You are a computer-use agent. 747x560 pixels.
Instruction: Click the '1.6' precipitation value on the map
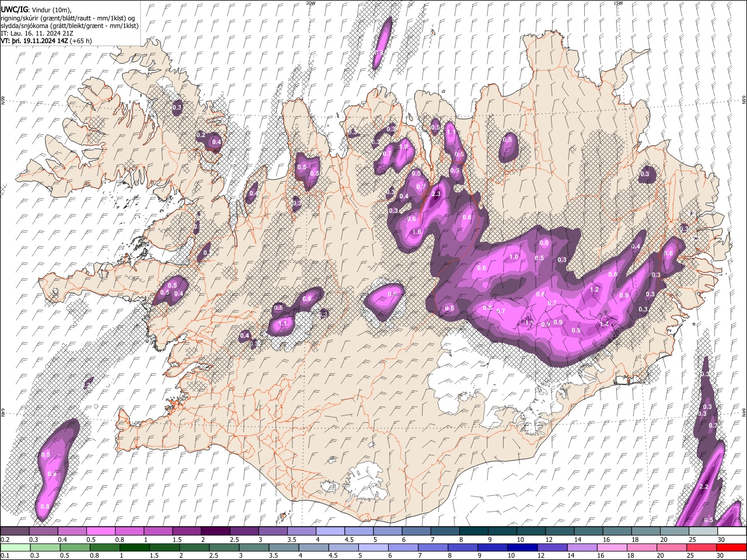[x=417, y=232]
